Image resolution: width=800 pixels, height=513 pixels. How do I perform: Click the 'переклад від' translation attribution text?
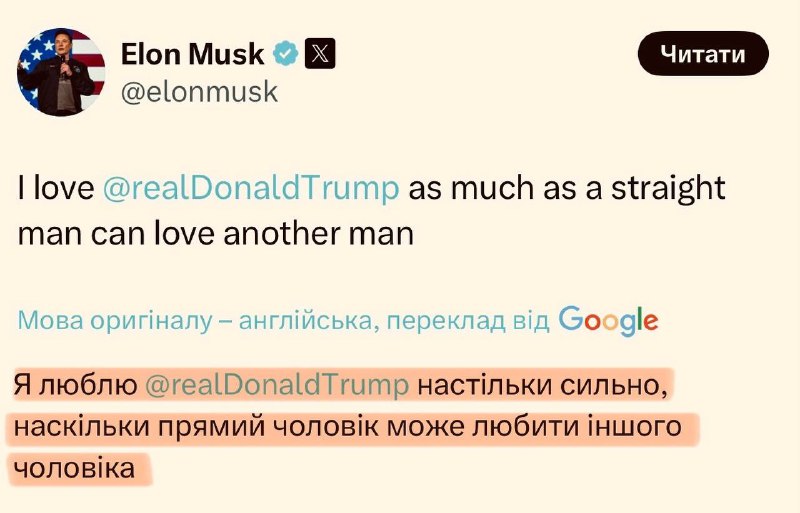point(468,321)
